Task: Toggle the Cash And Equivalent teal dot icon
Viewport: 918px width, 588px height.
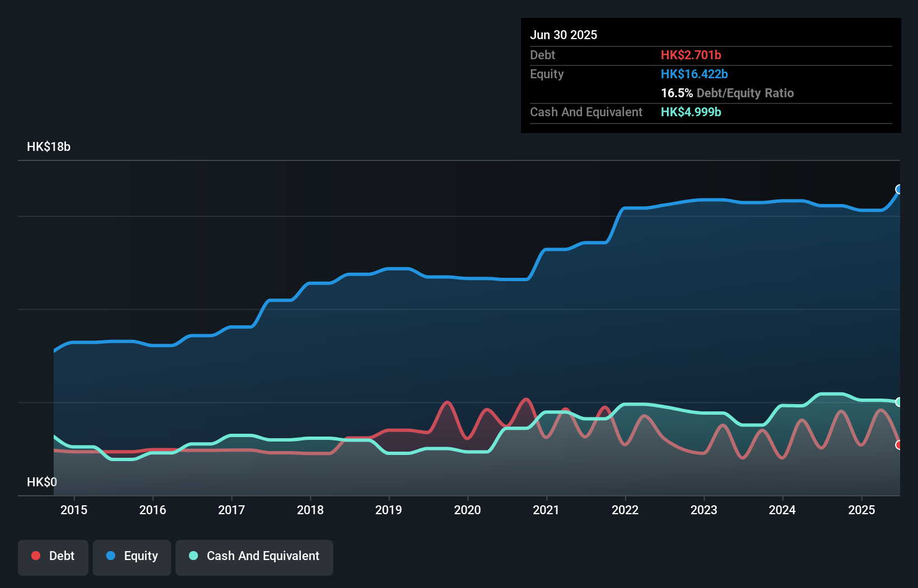Action: [x=193, y=556]
